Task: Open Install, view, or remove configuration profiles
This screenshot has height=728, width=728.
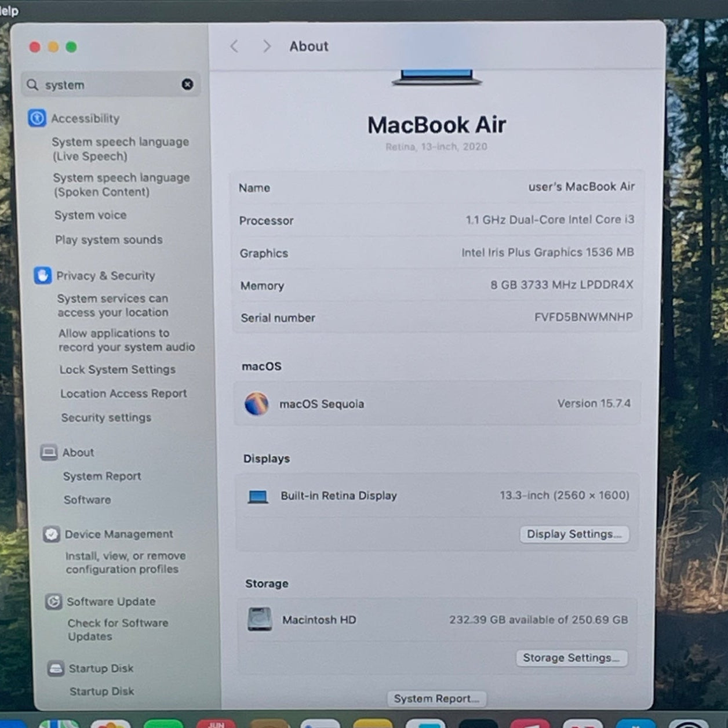Action: click(x=125, y=562)
